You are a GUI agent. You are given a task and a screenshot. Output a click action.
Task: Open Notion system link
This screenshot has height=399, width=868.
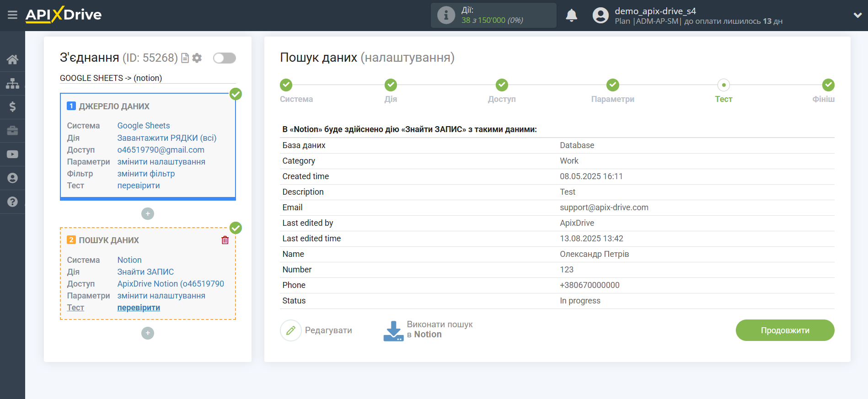129,260
